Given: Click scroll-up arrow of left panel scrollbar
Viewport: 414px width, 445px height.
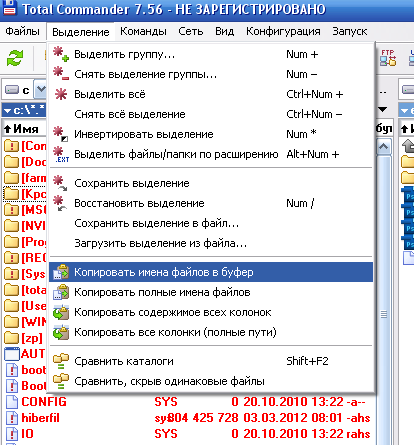Looking at the screenshot, I should 383,146.
